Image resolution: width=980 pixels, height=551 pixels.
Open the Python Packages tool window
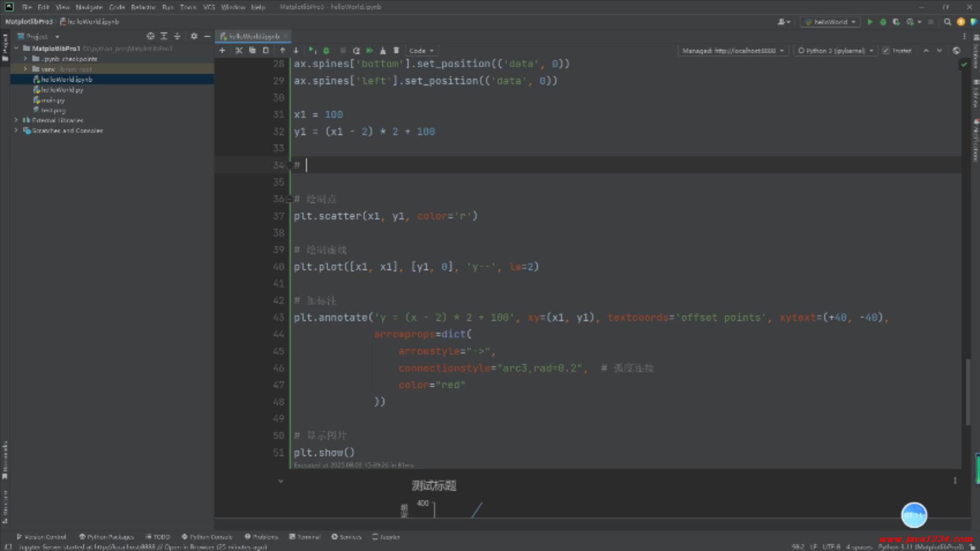[106, 537]
